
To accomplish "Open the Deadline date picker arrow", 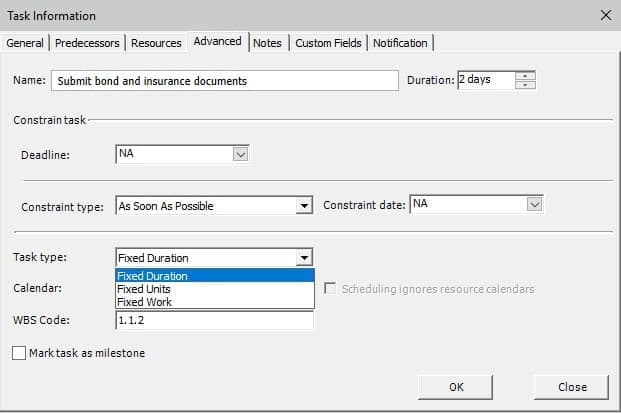I will tap(240, 154).
